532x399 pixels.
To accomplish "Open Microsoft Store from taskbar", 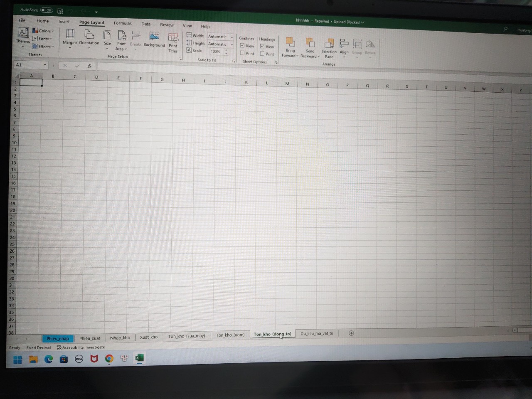I will pyautogui.click(x=64, y=359).
